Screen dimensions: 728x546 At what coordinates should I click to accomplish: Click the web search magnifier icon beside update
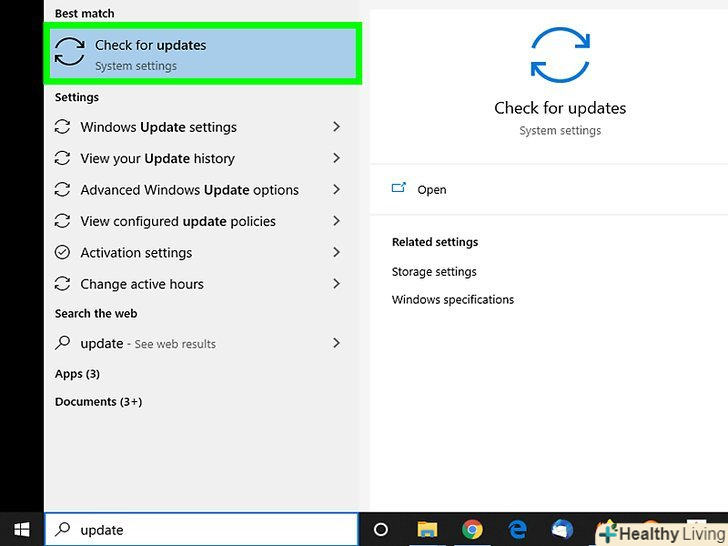pyautogui.click(x=62, y=343)
